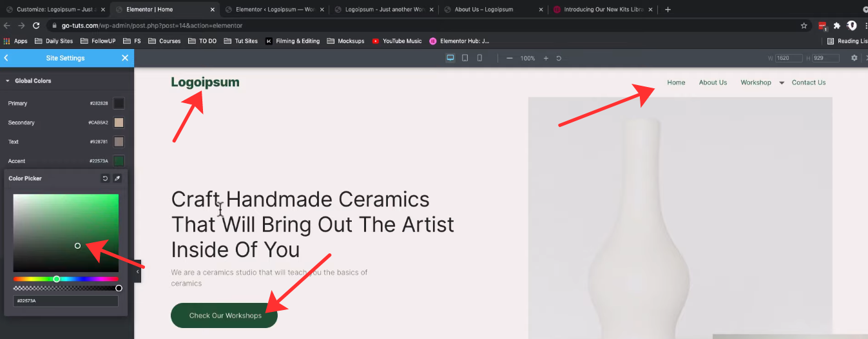Open the Workshop nav link
This screenshot has height=339, width=868.
tap(756, 82)
